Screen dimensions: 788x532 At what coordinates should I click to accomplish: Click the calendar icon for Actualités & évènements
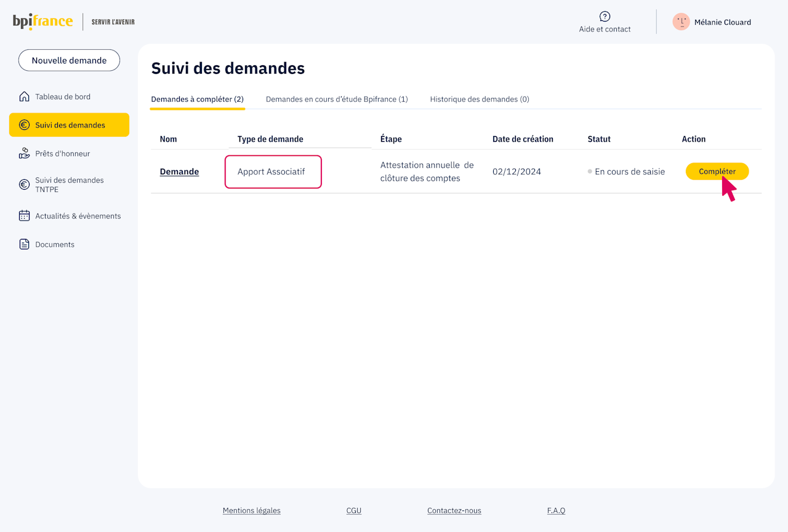(24, 216)
